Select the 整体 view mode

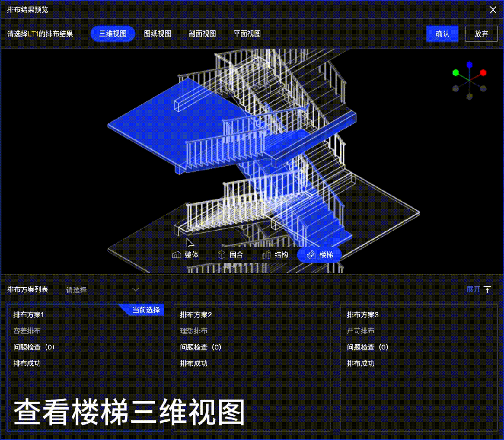[x=185, y=255]
